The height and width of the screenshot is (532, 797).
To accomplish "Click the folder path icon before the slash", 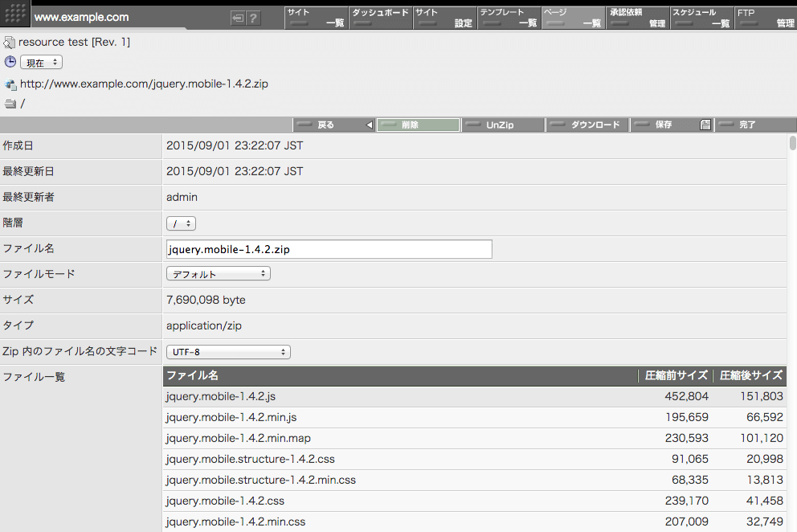I will point(10,103).
